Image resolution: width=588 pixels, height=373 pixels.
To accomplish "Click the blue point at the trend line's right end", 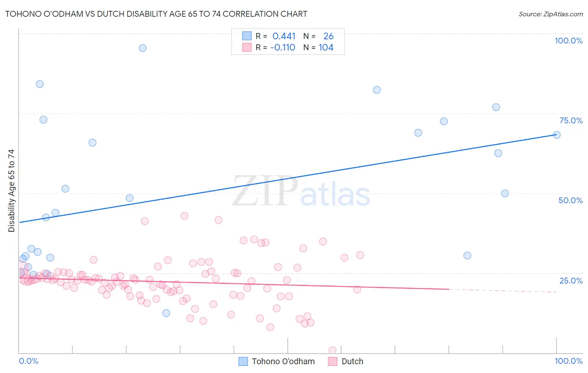I will (x=557, y=135).
